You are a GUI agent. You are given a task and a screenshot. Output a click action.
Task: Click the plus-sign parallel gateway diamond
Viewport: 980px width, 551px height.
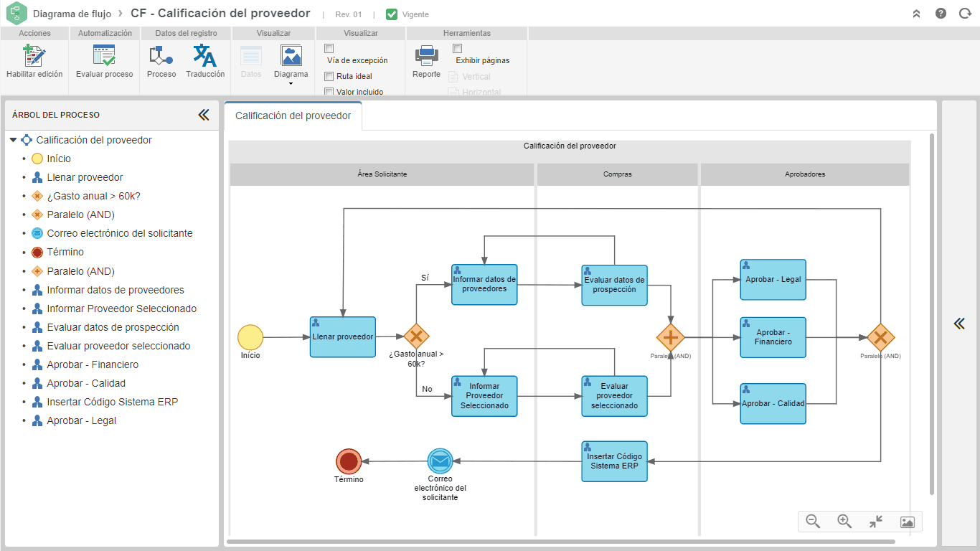671,337
